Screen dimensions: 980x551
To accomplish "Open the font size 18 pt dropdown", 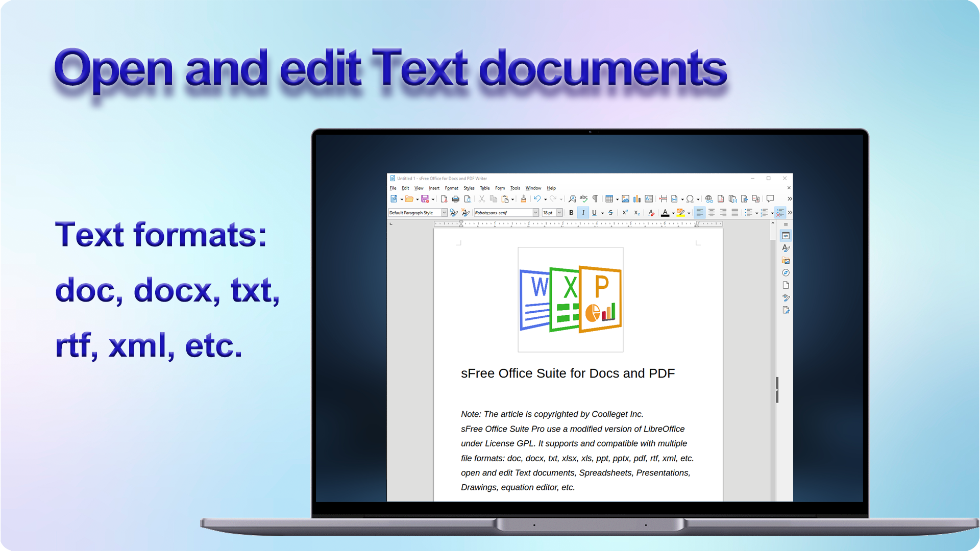I will (559, 213).
